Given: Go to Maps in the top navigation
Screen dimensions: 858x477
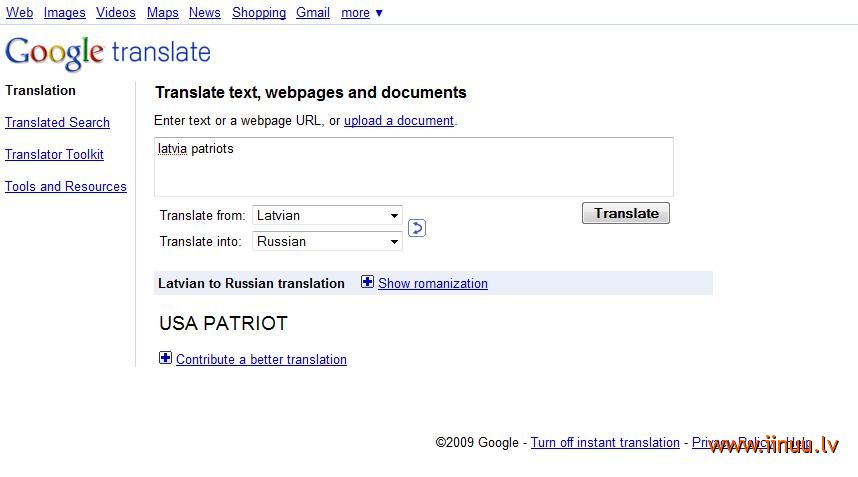Looking at the screenshot, I should coord(163,13).
